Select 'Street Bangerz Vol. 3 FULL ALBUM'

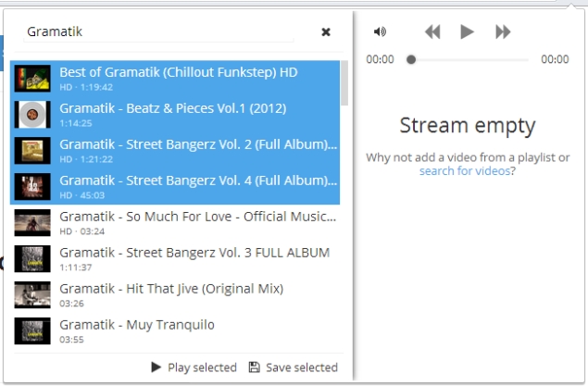click(x=175, y=258)
